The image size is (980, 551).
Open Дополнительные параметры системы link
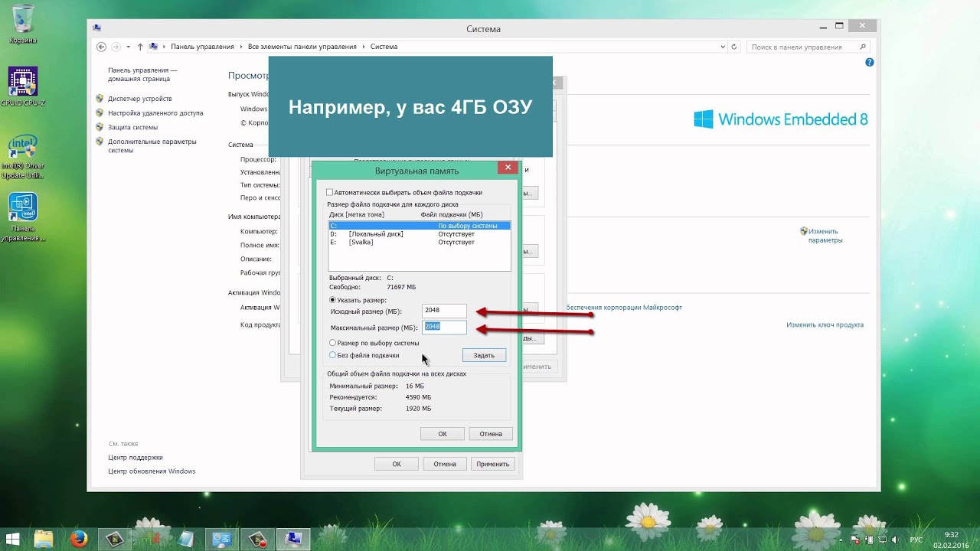coord(152,145)
